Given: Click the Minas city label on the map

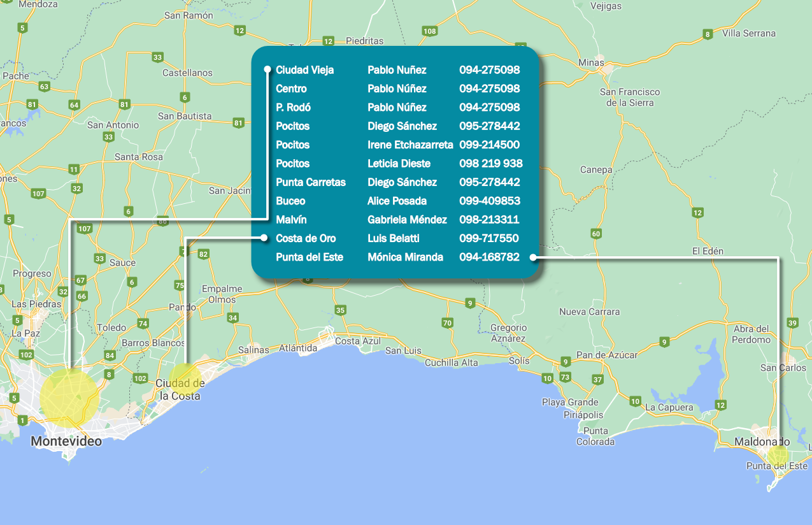Looking at the screenshot, I should [591, 62].
